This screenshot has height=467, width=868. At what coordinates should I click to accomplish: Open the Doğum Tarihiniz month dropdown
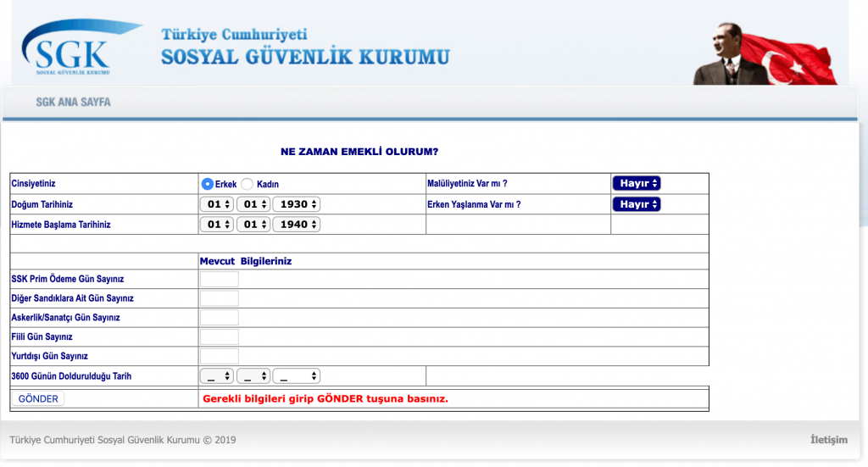[253, 204]
